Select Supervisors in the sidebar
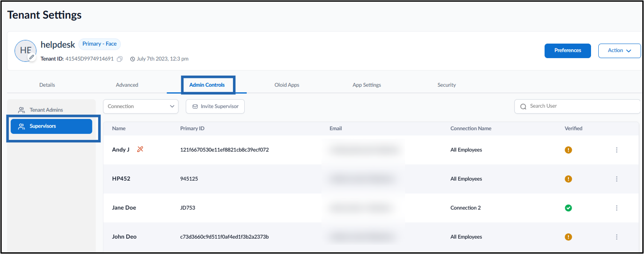The image size is (644, 254). point(51,126)
